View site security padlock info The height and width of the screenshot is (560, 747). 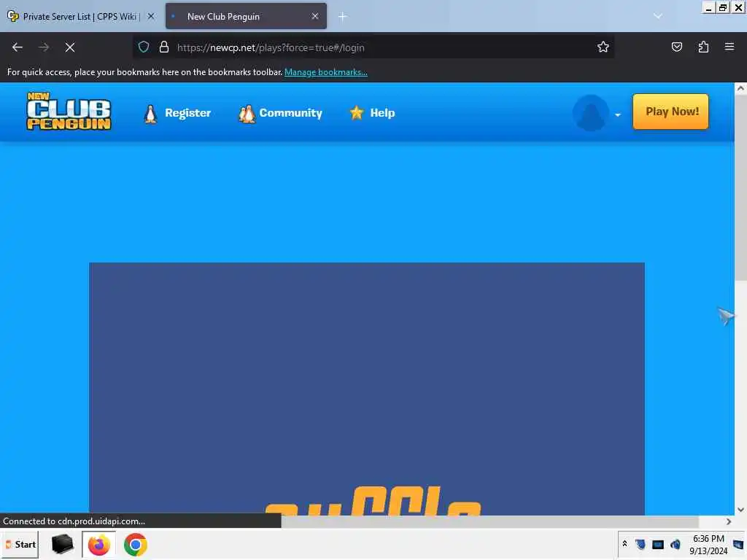click(164, 47)
